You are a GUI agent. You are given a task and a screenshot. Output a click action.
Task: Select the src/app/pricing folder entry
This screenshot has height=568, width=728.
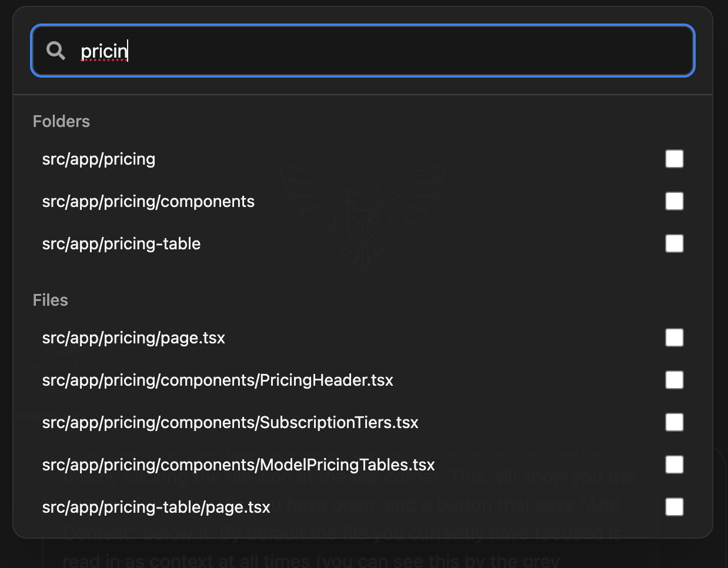[99, 159]
